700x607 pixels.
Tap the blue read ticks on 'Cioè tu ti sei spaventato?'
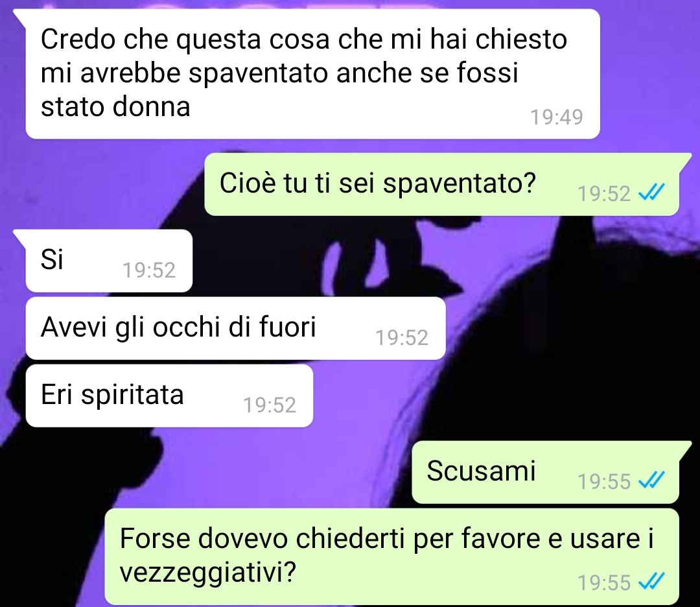point(651,193)
